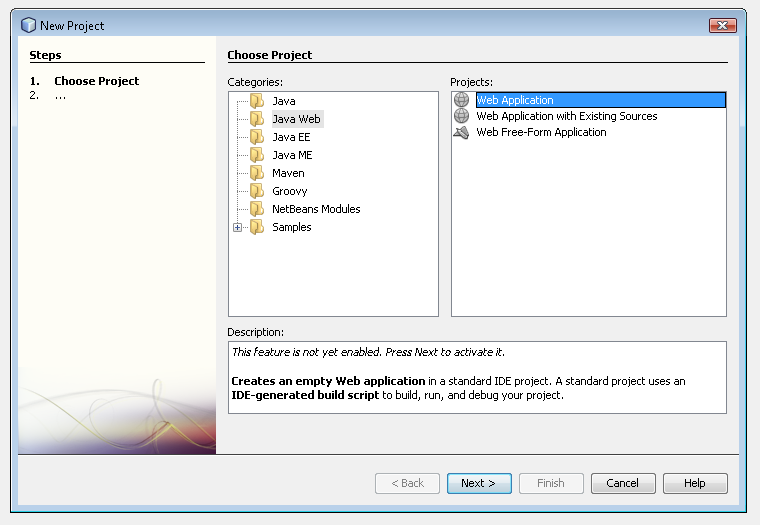This screenshot has height=525, width=760.
Task: Select the Samples category label
Action: 292,227
